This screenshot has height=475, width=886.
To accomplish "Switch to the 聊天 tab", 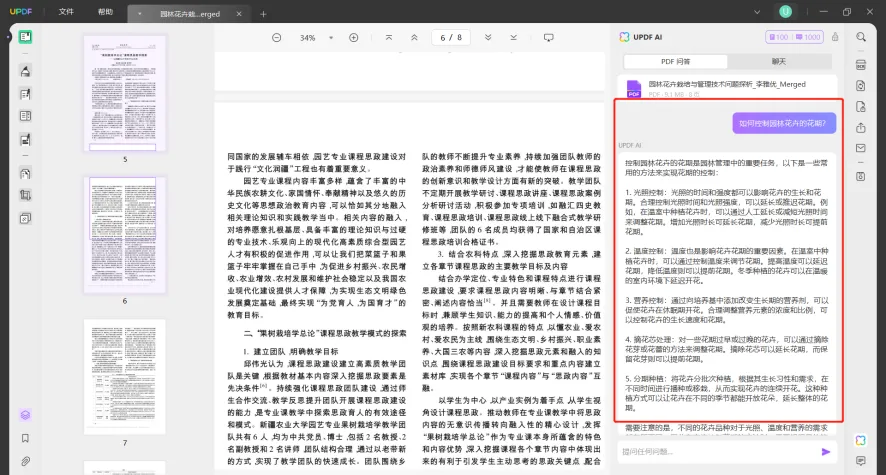I will 779,61.
